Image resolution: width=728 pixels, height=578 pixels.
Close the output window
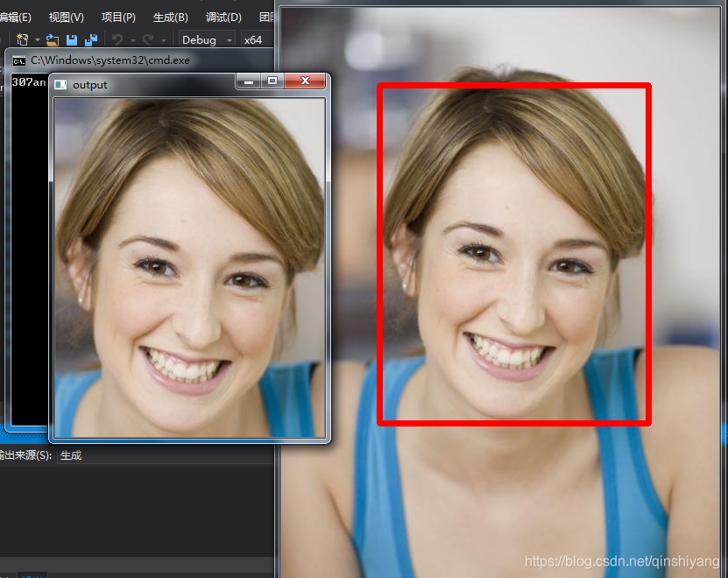point(305,81)
